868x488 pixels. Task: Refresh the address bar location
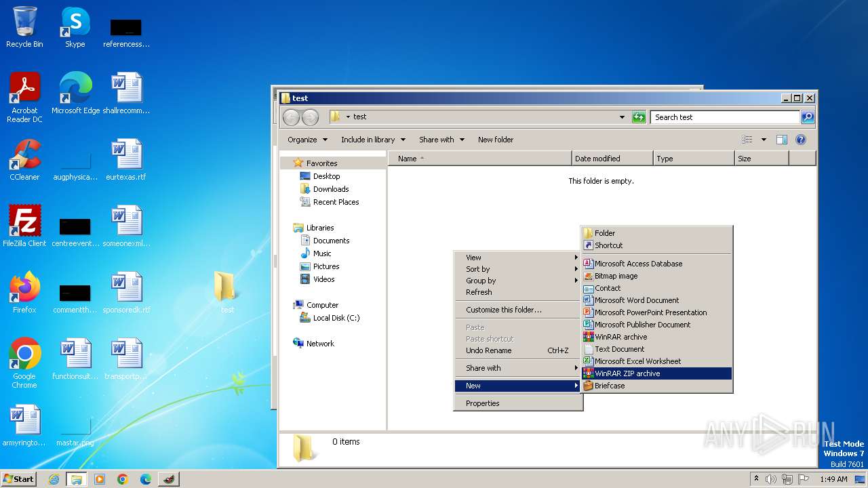(x=639, y=117)
